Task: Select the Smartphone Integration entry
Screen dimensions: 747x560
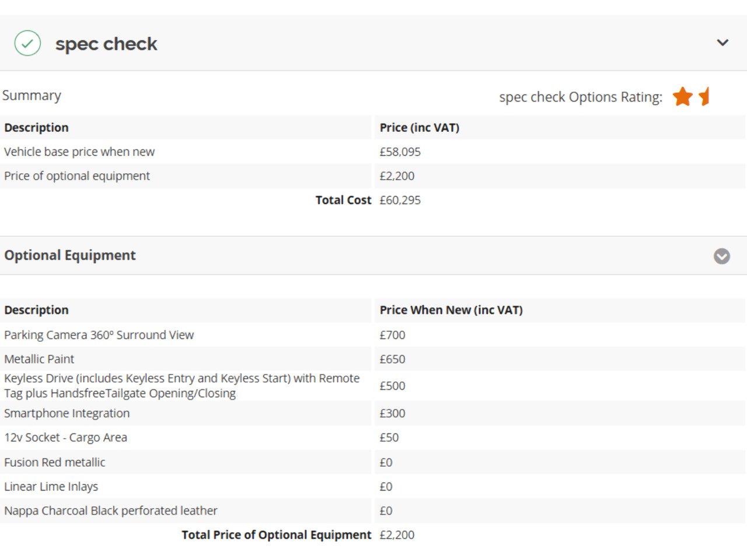Action: 67,414
